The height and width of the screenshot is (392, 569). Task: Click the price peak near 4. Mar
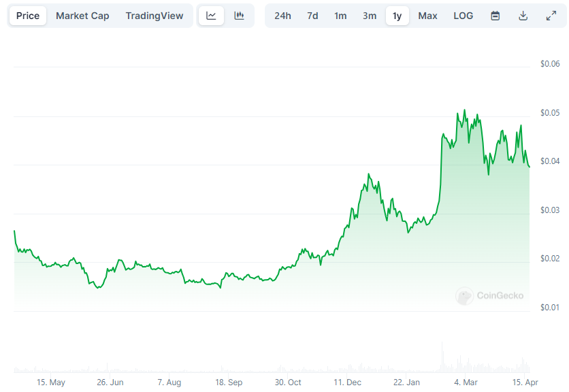point(464,110)
